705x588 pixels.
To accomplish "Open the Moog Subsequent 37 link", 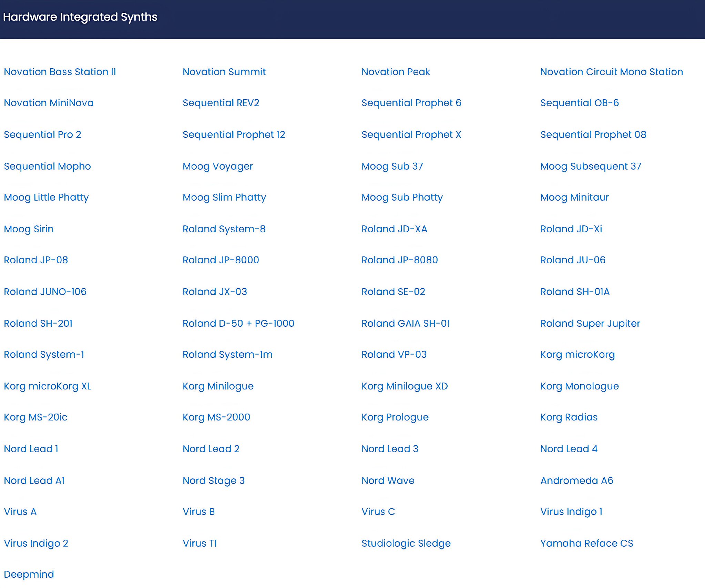I will click(591, 166).
